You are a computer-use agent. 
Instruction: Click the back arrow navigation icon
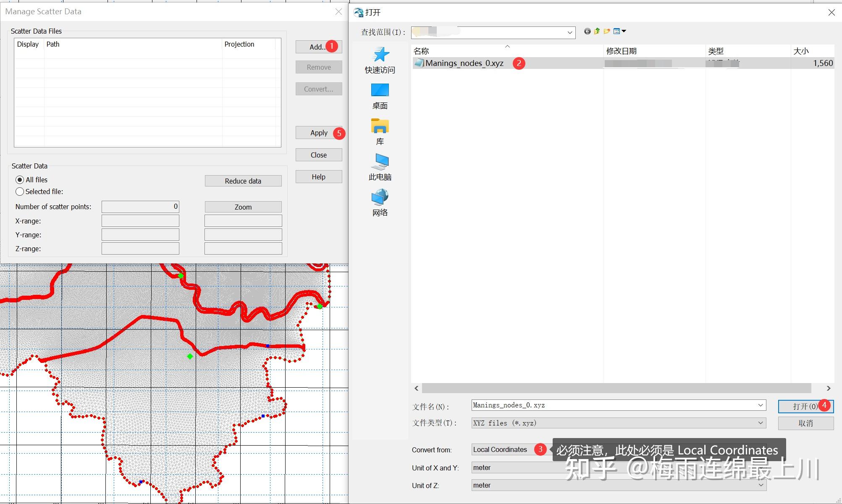[587, 31]
